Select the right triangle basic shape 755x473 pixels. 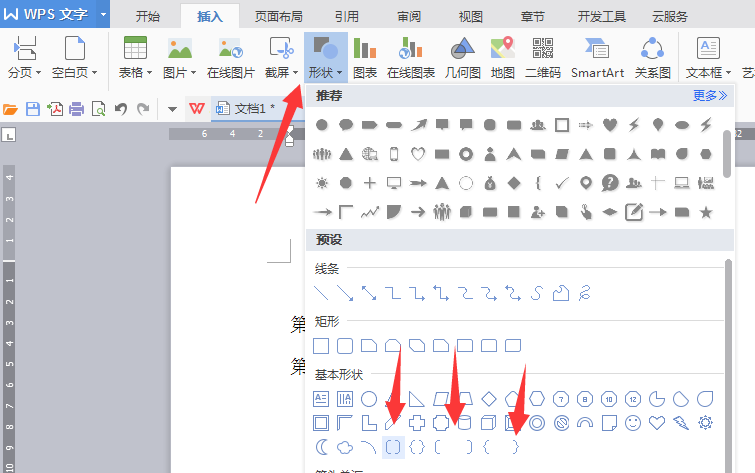(x=417, y=399)
